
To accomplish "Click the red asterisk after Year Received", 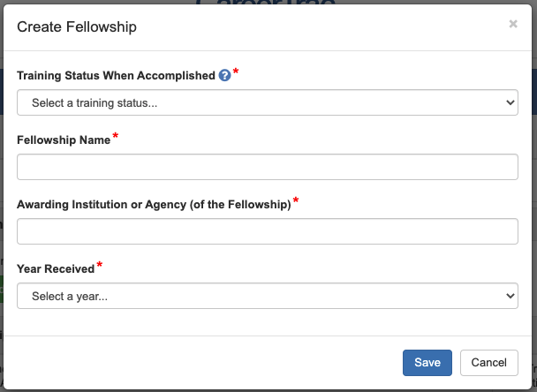I will pyautogui.click(x=100, y=266).
